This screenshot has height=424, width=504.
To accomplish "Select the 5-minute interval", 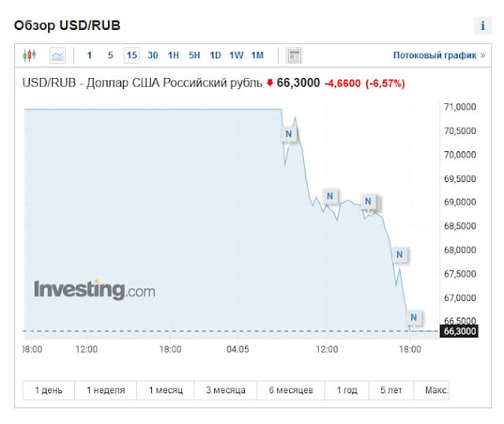I will [x=110, y=55].
